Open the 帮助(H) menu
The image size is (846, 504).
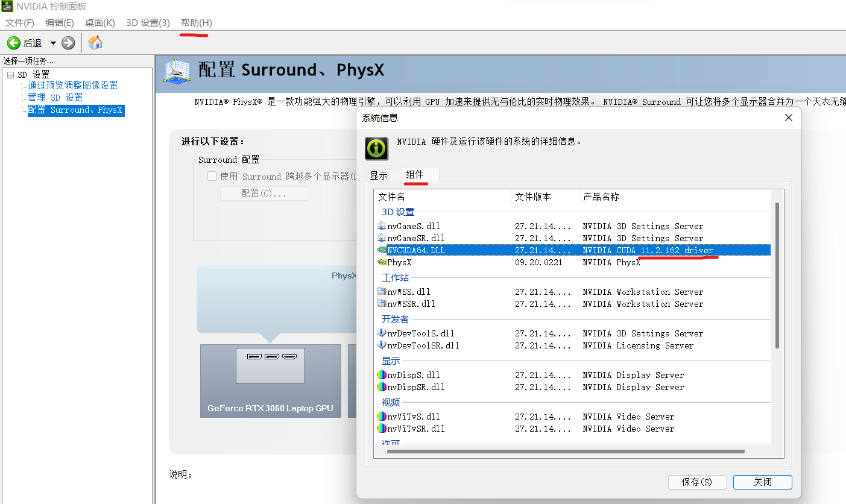197,23
